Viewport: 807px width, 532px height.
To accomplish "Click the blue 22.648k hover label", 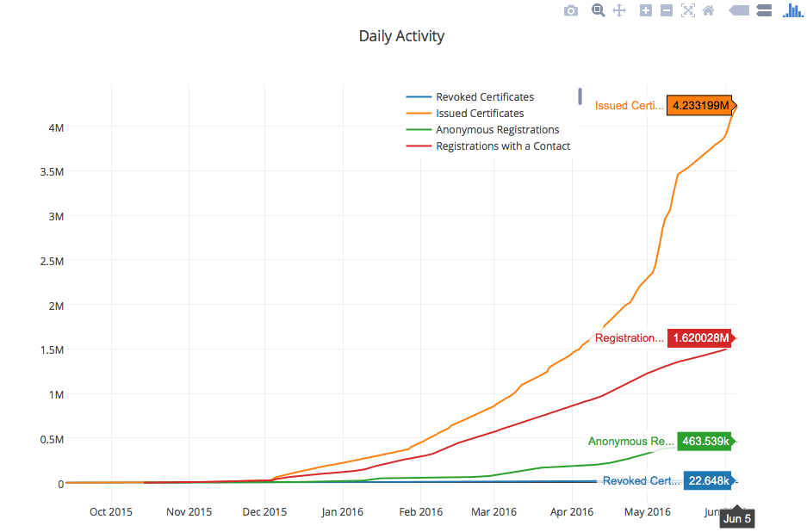I will tap(708, 480).
